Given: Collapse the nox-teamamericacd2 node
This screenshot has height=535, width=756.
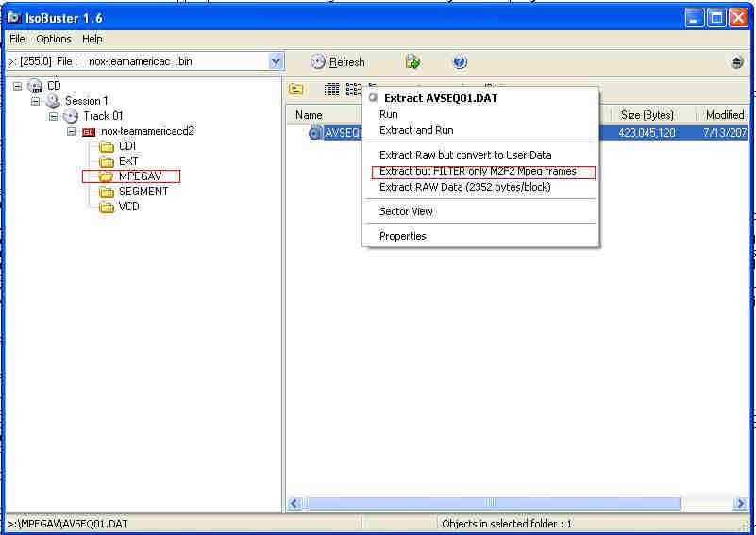Looking at the screenshot, I should point(71,131).
